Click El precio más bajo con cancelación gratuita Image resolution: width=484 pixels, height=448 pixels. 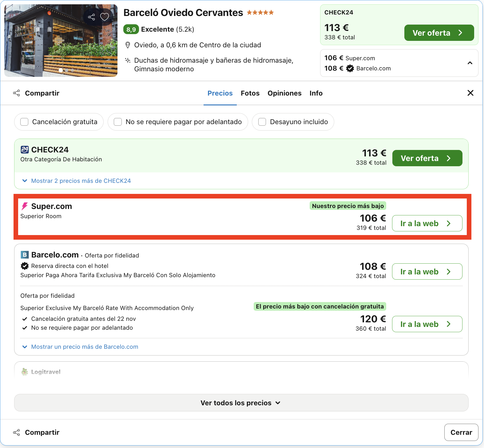tap(320, 306)
